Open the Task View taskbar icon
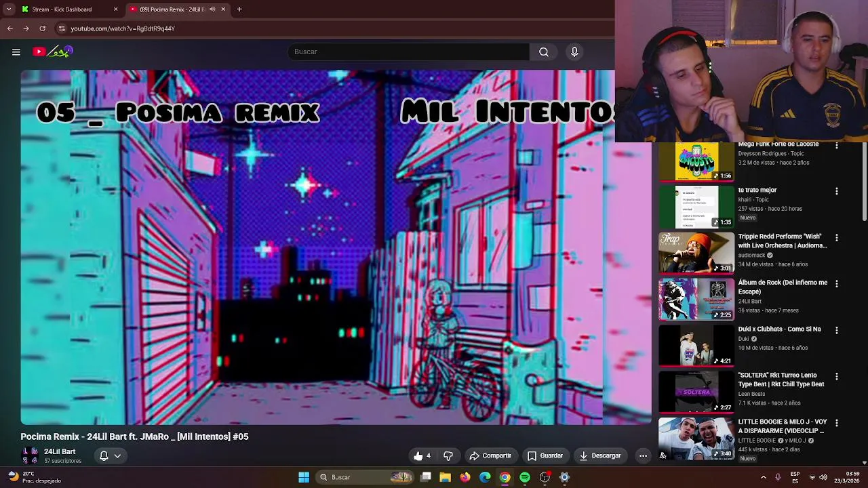The height and width of the screenshot is (488, 868). point(426,477)
